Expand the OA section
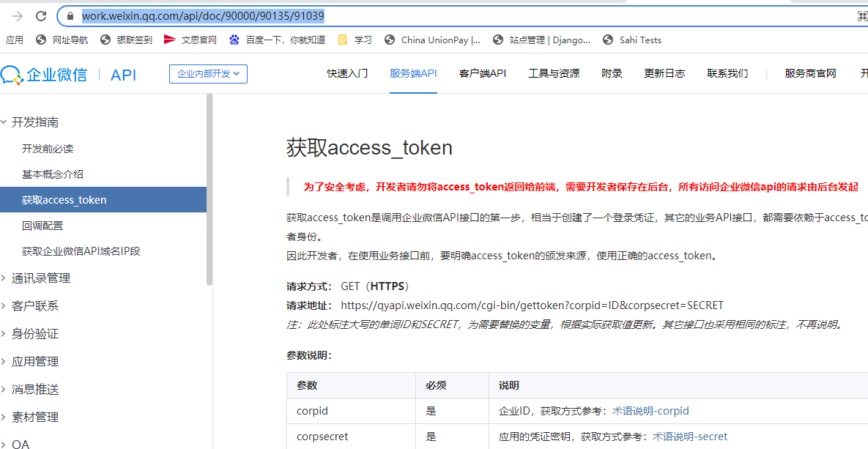 coord(15,443)
